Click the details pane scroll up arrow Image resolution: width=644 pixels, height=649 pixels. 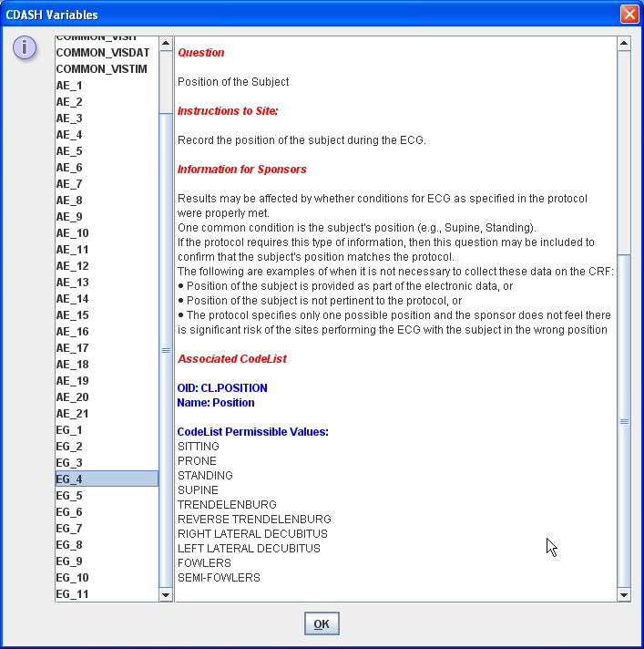pos(623,43)
